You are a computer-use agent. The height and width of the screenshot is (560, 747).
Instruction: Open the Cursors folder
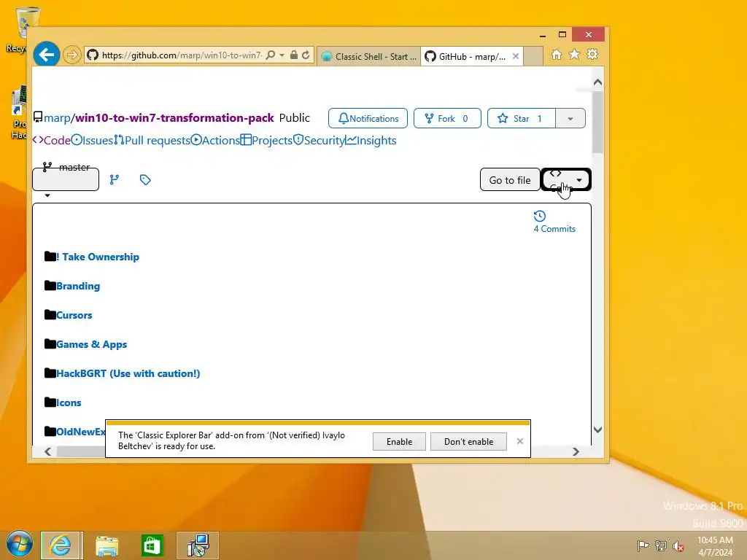click(x=74, y=315)
